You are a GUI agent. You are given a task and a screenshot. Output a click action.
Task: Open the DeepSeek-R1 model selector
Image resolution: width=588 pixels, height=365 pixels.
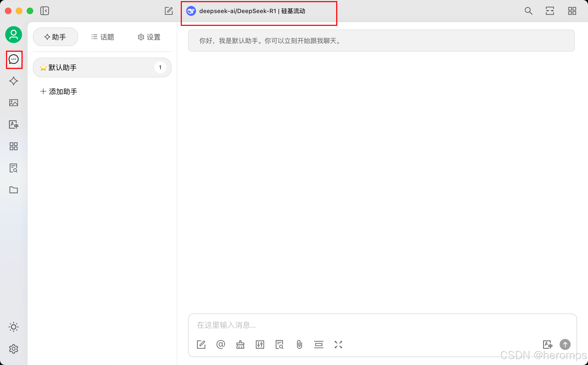[252, 11]
